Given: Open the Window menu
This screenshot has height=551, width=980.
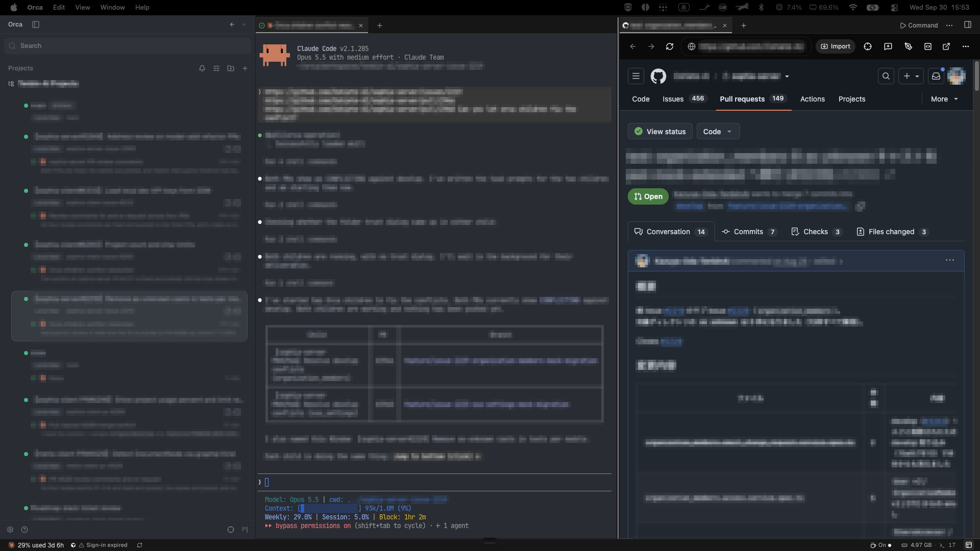Looking at the screenshot, I should click(x=112, y=7).
